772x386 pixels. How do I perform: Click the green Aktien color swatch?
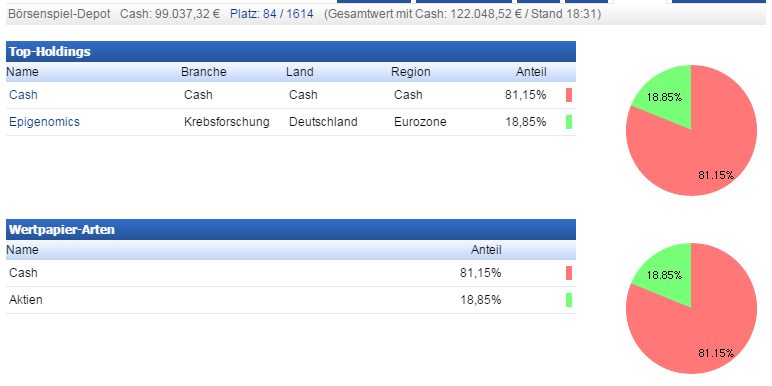(569, 300)
